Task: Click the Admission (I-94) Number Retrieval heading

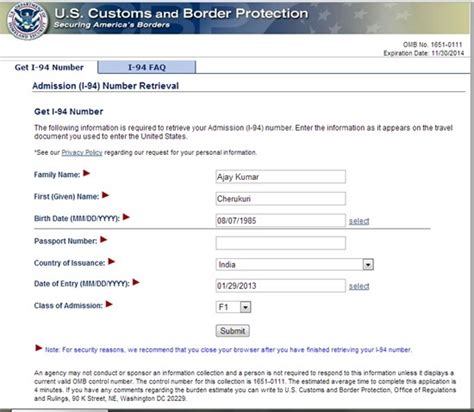Action: 106,86
